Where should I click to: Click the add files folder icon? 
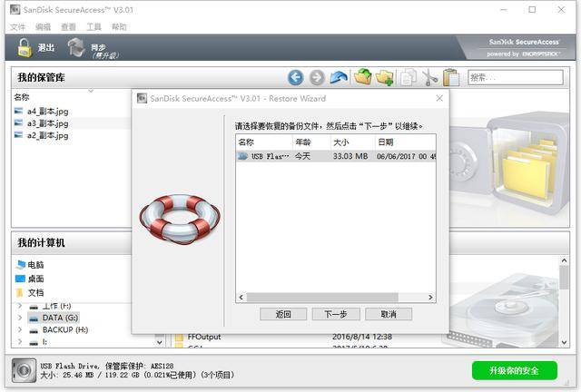click(x=363, y=77)
